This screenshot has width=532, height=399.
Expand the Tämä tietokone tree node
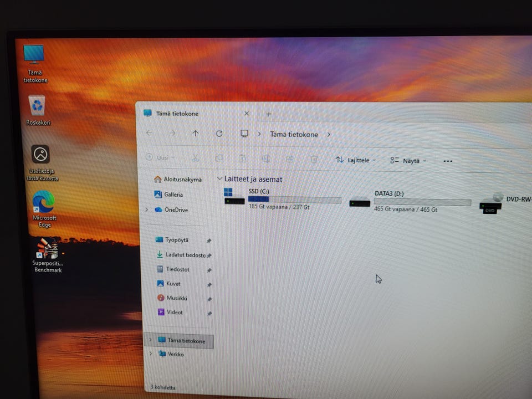[x=150, y=340]
